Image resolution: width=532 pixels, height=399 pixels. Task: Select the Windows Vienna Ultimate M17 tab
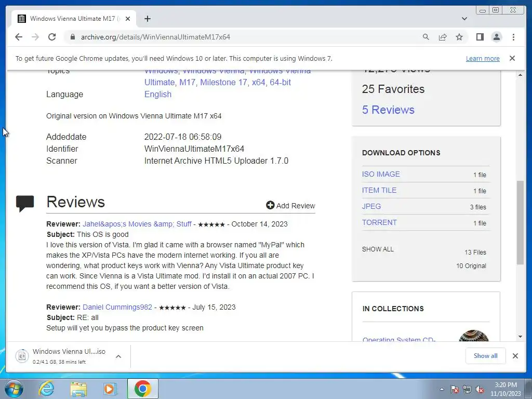click(x=74, y=19)
